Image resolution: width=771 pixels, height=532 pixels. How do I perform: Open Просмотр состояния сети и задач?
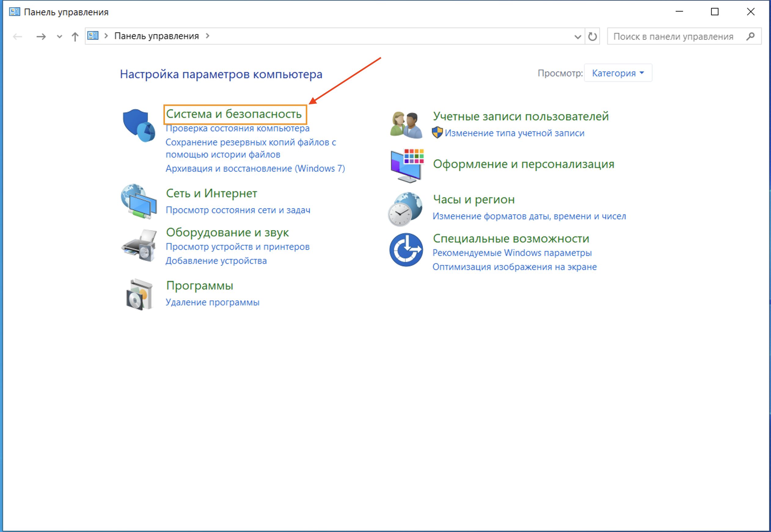[x=238, y=210]
